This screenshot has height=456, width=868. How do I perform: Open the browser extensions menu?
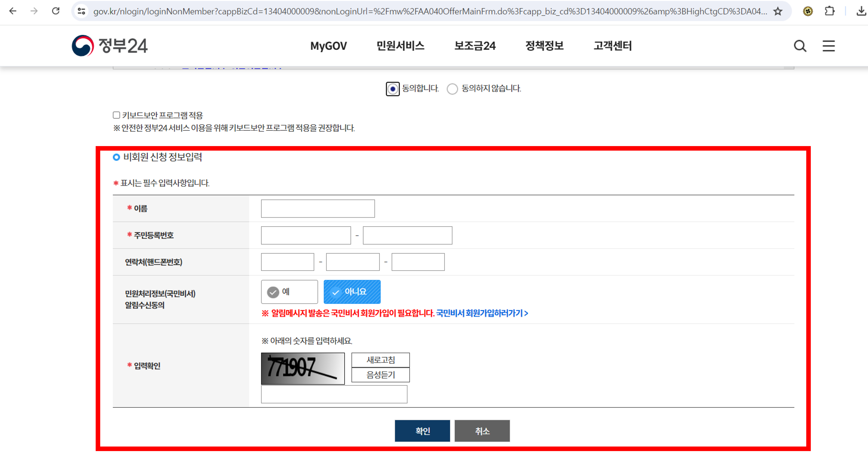tap(830, 11)
